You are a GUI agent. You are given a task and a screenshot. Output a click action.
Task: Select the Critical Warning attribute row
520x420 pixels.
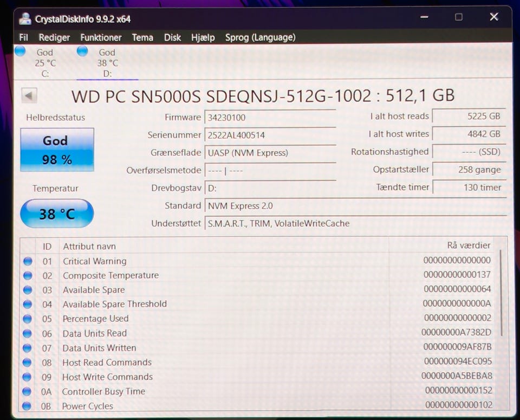(x=257, y=261)
